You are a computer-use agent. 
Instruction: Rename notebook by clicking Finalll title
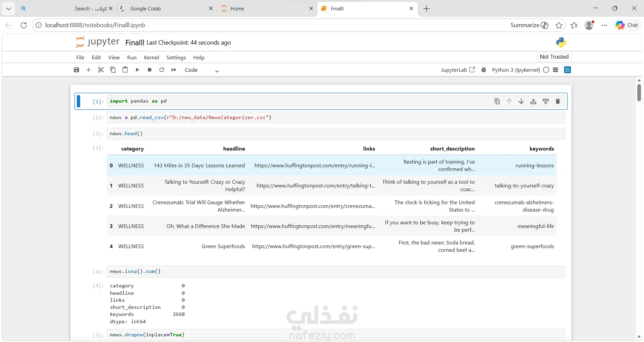(x=135, y=43)
